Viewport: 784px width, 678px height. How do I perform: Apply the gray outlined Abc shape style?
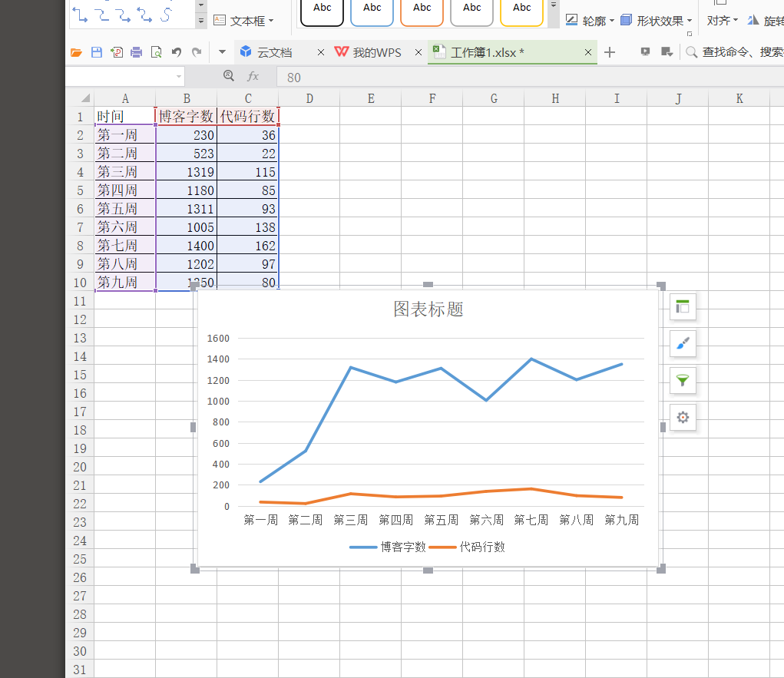tap(472, 11)
